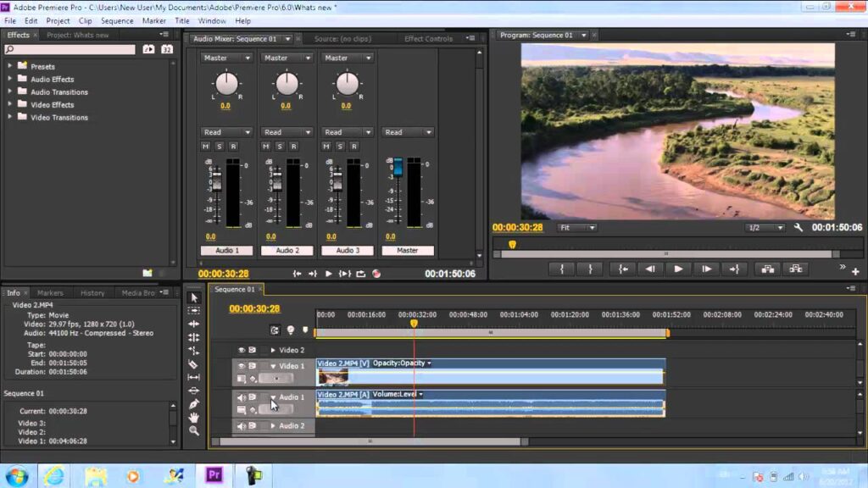Collapse the Audio 1 track
The width and height of the screenshot is (868, 488).
click(x=273, y=396)
